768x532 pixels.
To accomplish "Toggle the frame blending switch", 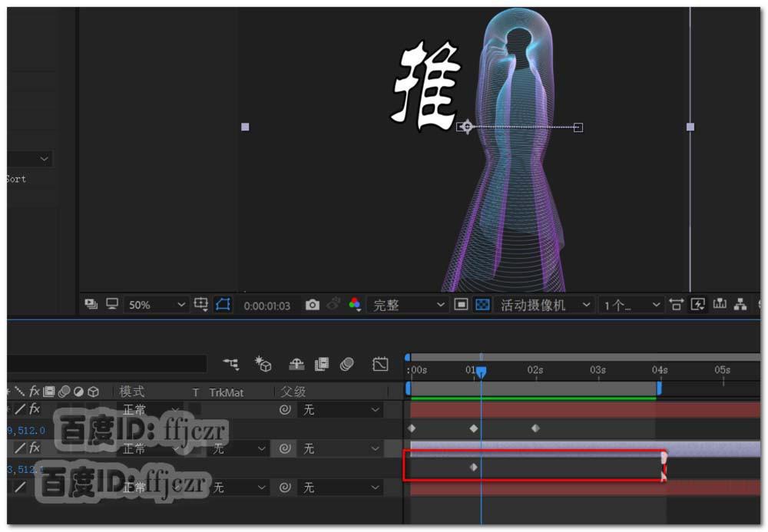I will (321, 365).
